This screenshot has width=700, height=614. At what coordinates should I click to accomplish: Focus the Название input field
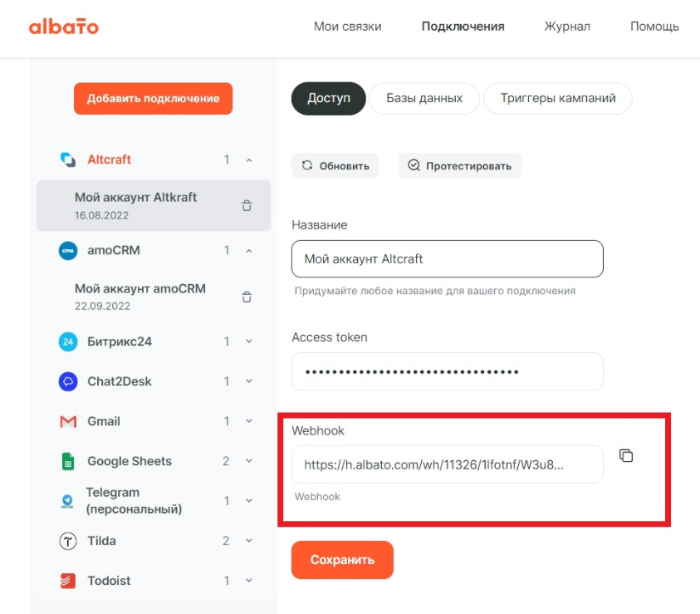point(448,258)
